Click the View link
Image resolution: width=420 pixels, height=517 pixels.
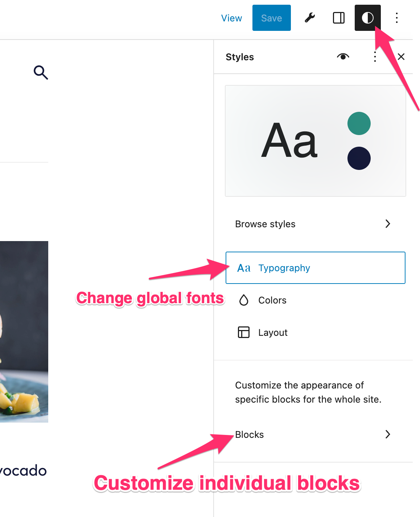click(231, 18)
